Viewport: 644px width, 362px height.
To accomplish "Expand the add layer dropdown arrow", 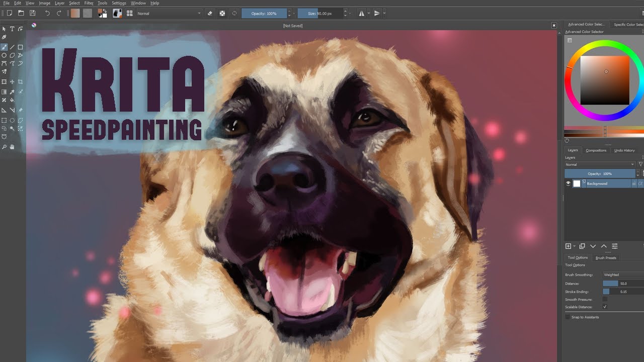I will 574,246.
